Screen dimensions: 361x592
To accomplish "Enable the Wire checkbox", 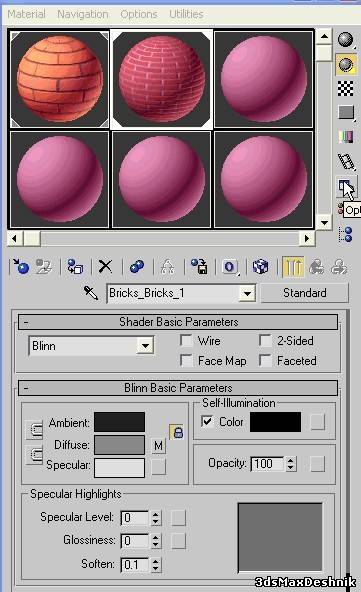I will coord(187,341).
